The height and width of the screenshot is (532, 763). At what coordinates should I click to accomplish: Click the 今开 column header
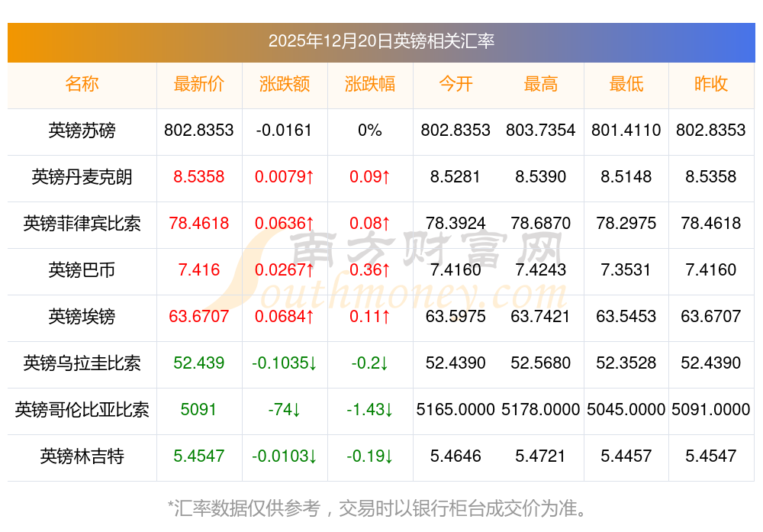tap(456, 84)
